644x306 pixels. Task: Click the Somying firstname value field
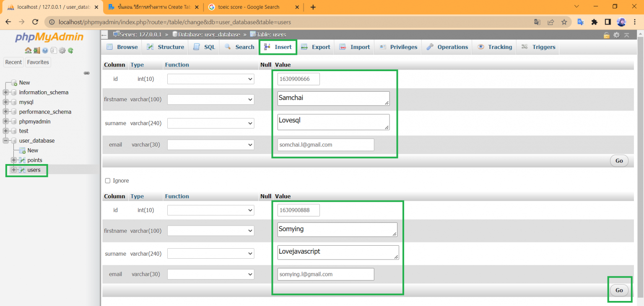[x=337, y=229]
